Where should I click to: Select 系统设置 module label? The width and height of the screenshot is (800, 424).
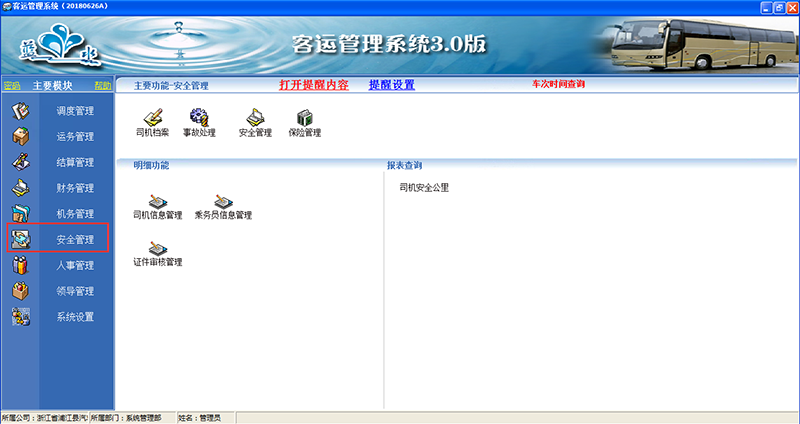(75, 317)
